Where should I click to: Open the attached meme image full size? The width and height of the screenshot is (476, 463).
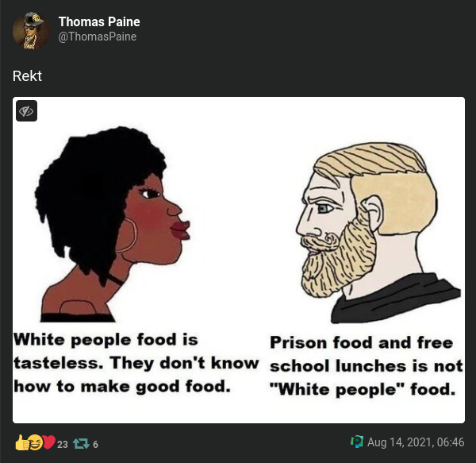tap(239, 260)
